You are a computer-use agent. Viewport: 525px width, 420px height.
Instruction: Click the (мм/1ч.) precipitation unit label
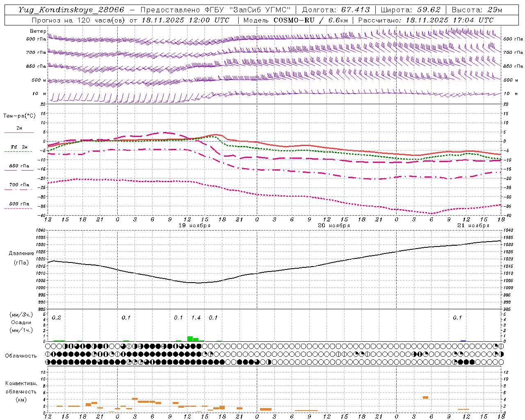point(21,330)
